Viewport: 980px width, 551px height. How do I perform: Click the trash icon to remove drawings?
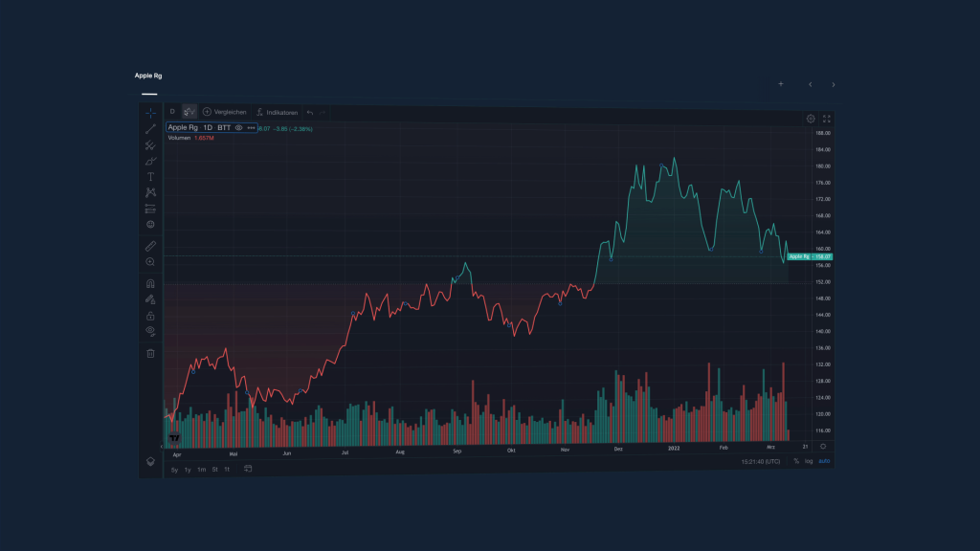pos(150,354)
